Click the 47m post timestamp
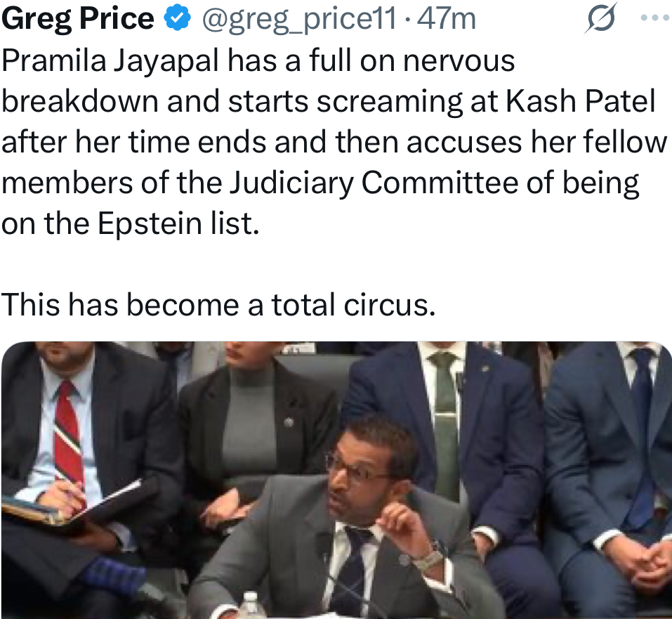Image resolution: width=672 pixels, height=619 pixels. pyautogui.click(x=446, y=19)
